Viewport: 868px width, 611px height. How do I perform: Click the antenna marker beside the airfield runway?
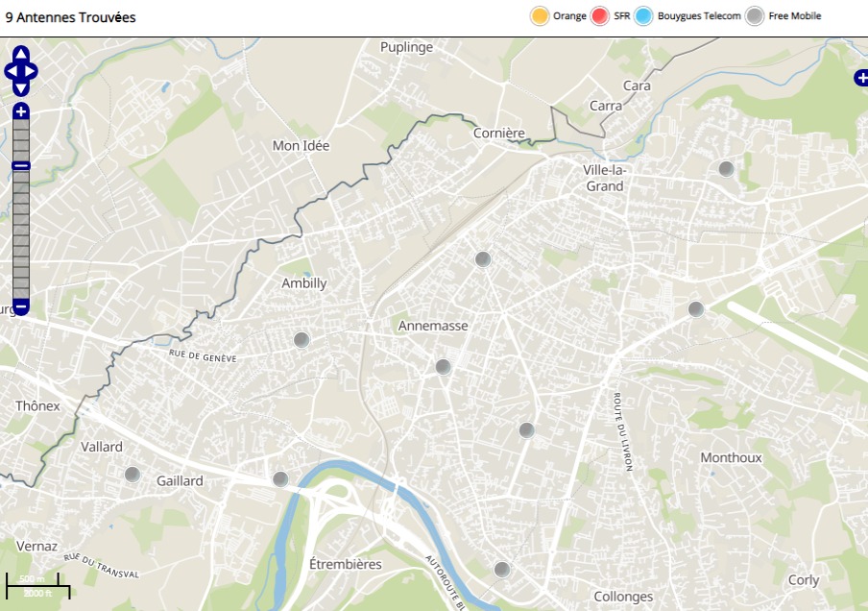tap(696, 308)
